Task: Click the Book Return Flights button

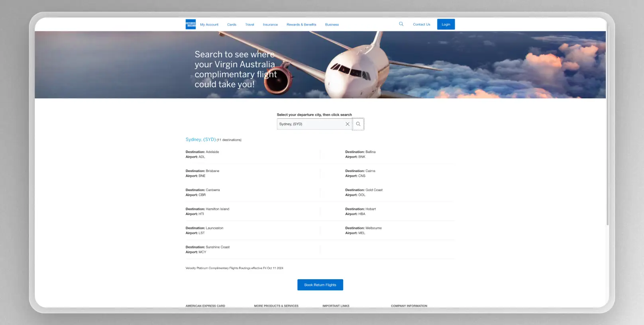Action: click(320, 285)
